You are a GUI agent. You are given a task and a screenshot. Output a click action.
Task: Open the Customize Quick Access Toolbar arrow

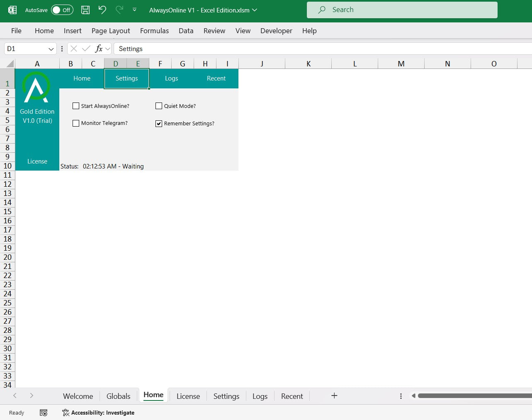tap(134, 10)
